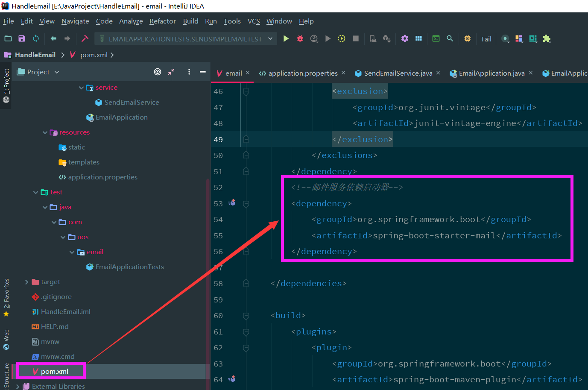588x390 pixels.
Task: Stop the running process
Action: (x=355, y=38)
